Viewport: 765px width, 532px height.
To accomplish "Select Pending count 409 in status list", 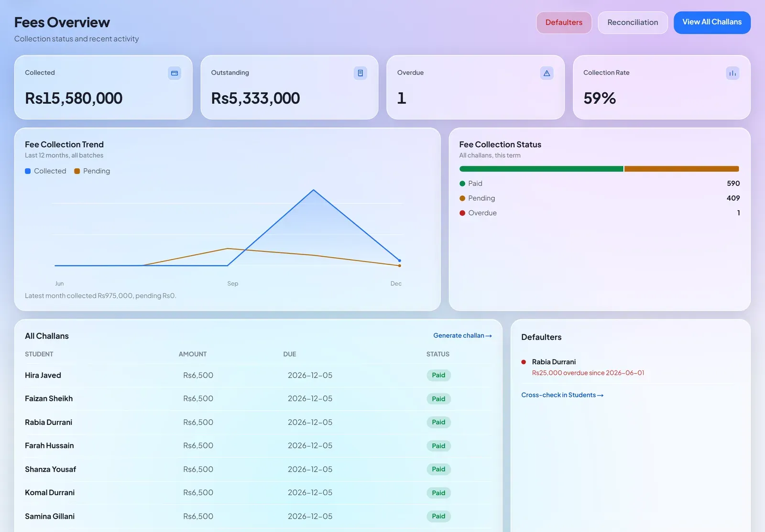I will [x=733, y=198].
